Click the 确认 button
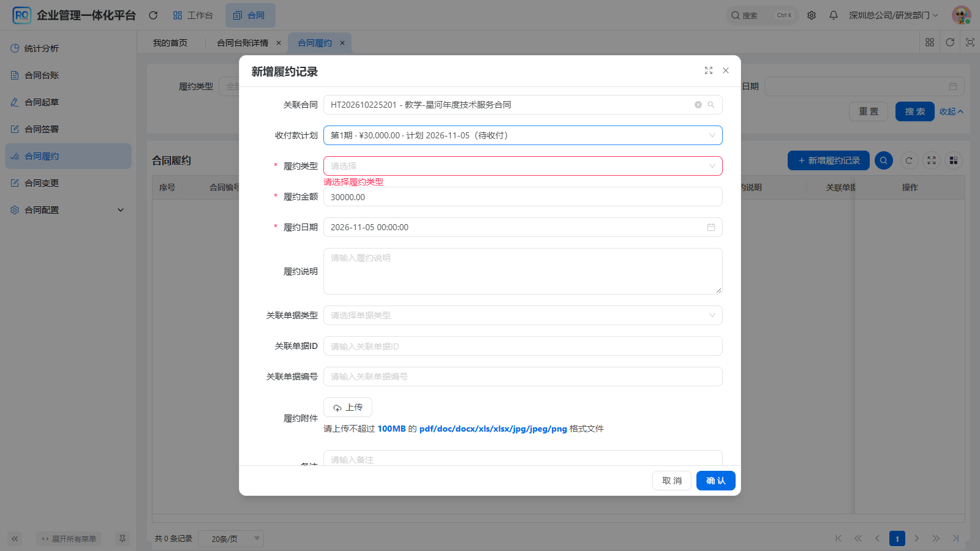This screenshot has height=551, width=980. tap(715, 481)
